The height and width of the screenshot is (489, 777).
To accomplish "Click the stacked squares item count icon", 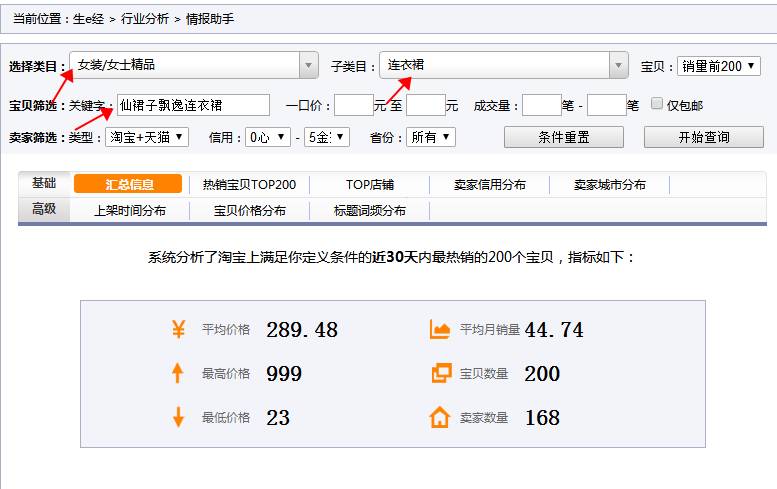I will tap(442, 373).
